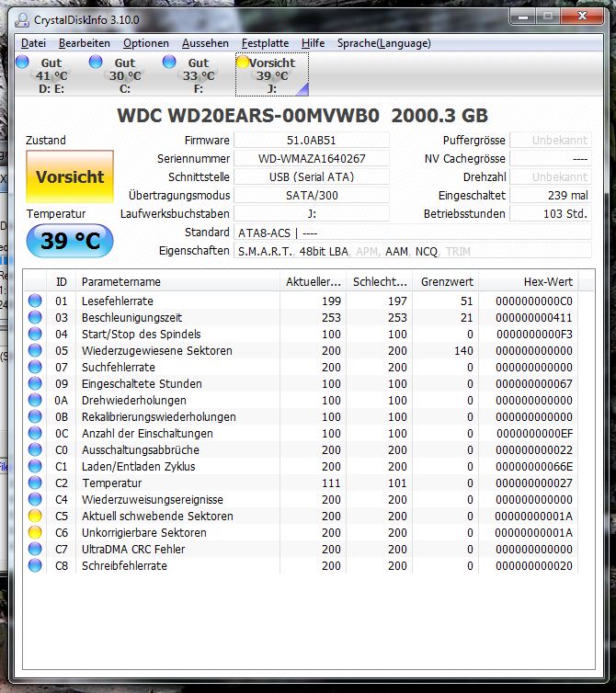This screenshot has width=616, height=693.
Task: Open the Optionen menu
Action: pyautogui.click(x=146, y=43)
